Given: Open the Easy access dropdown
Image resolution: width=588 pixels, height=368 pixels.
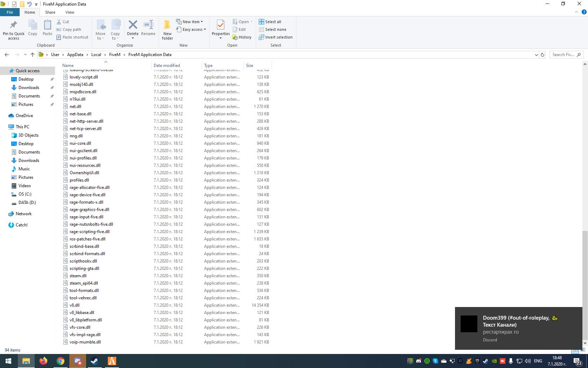Looking at the screenshot, I should [191, 29].
